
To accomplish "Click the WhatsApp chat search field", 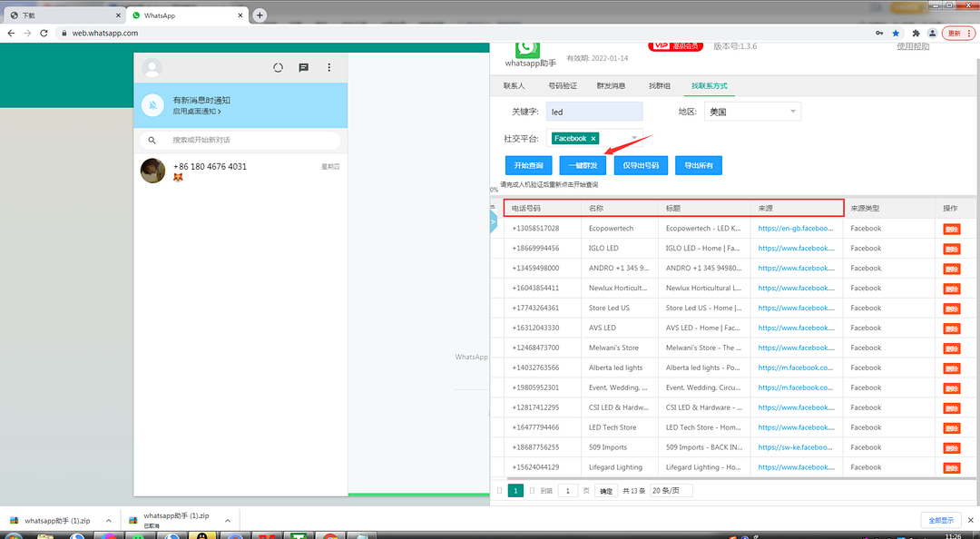I will point(240,140).
